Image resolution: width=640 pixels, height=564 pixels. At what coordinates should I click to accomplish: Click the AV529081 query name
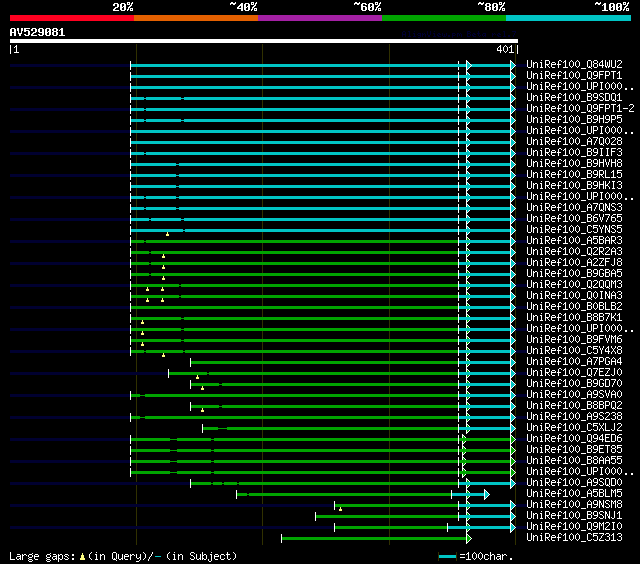coord(37,32)
